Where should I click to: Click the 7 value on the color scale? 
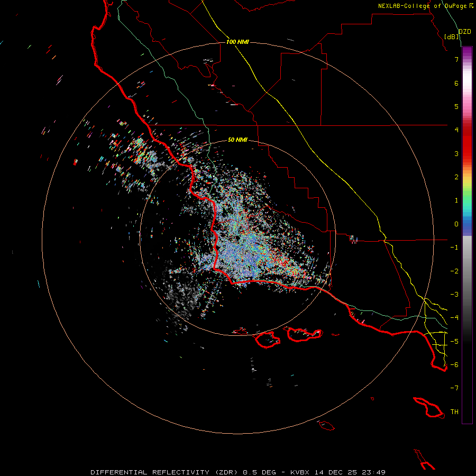click(456, 59)
